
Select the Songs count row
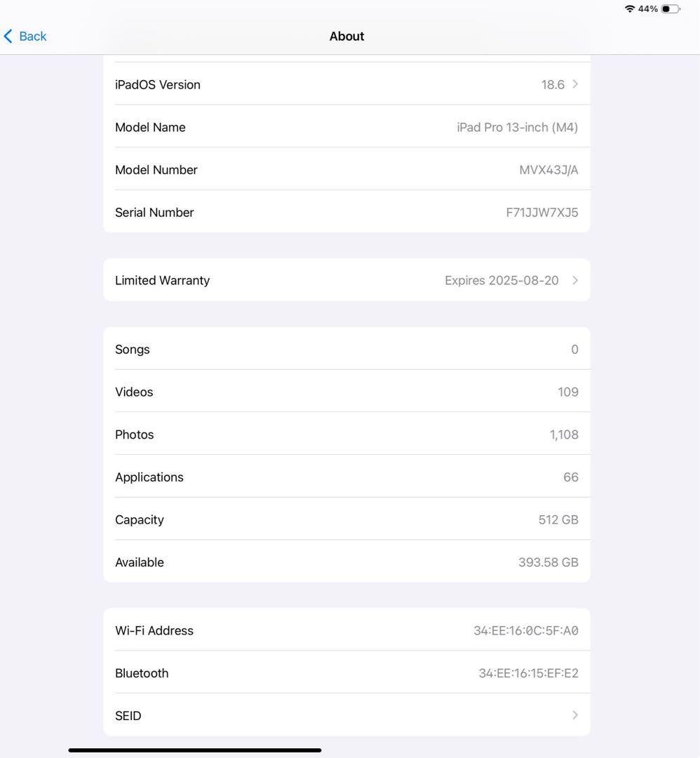(346, 349)
